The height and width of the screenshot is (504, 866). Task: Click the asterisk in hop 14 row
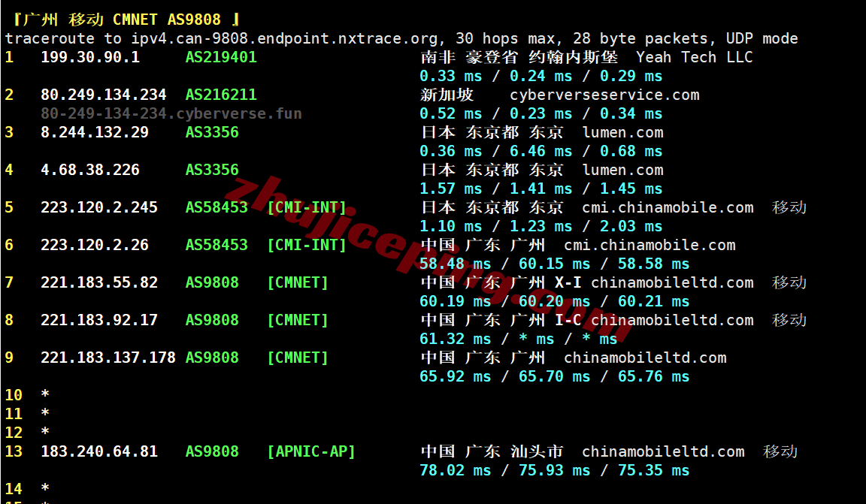[x=45, y=488]
